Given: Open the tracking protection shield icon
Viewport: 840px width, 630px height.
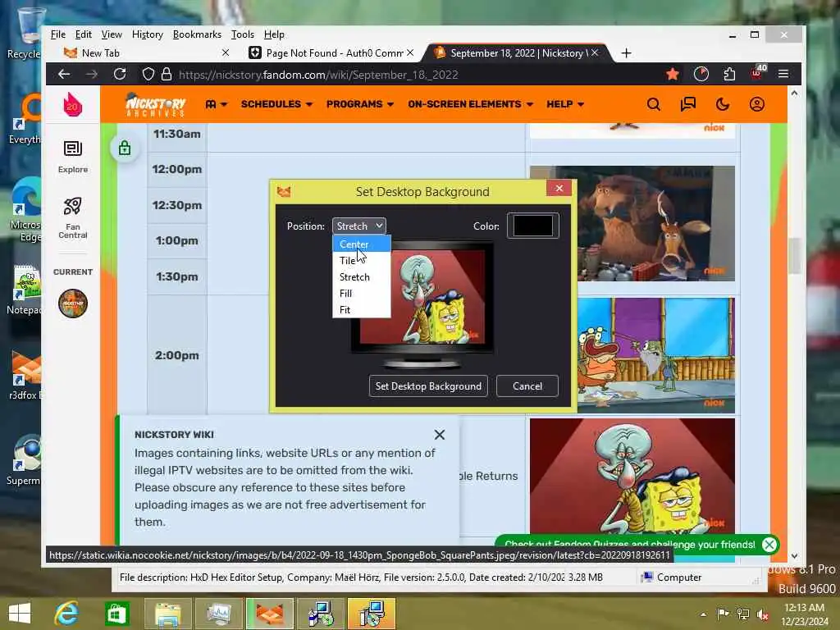Looking at the screenshot, I should tap(148, 75).
